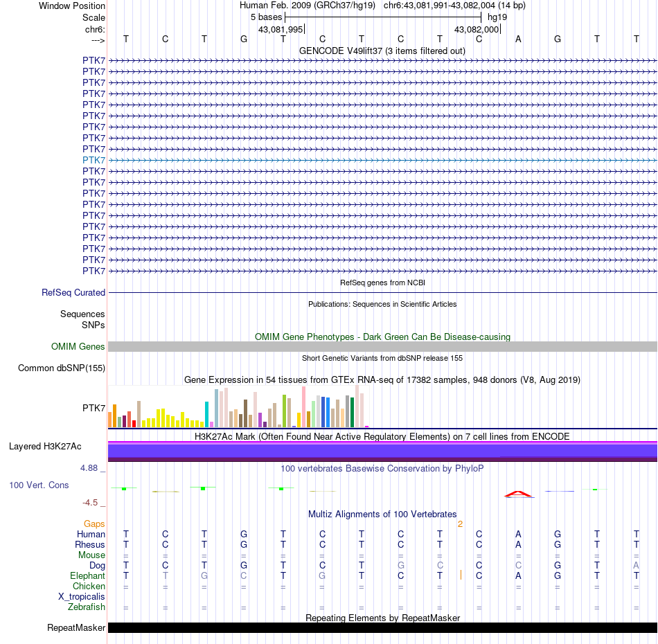Click 'Publications: Sequences in Scientific Articles' title
This screenshot has height=644, width=658.
pos(382,304)
